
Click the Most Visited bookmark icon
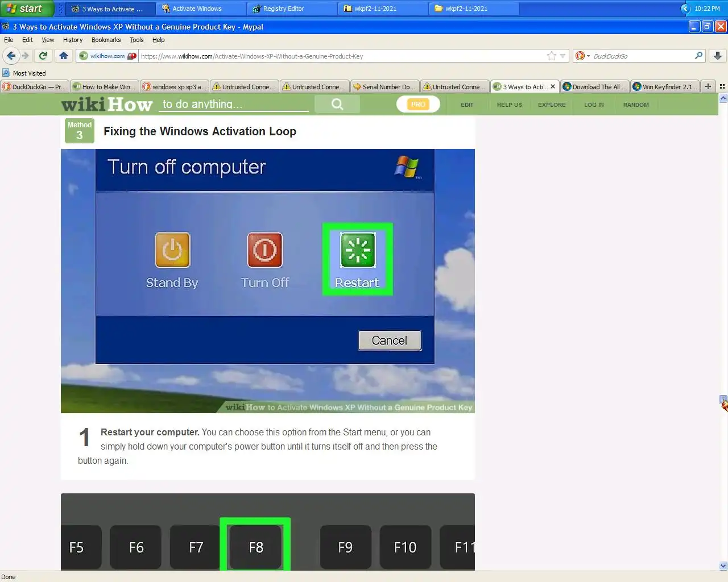pyautogui.click(x=6, y=73)
